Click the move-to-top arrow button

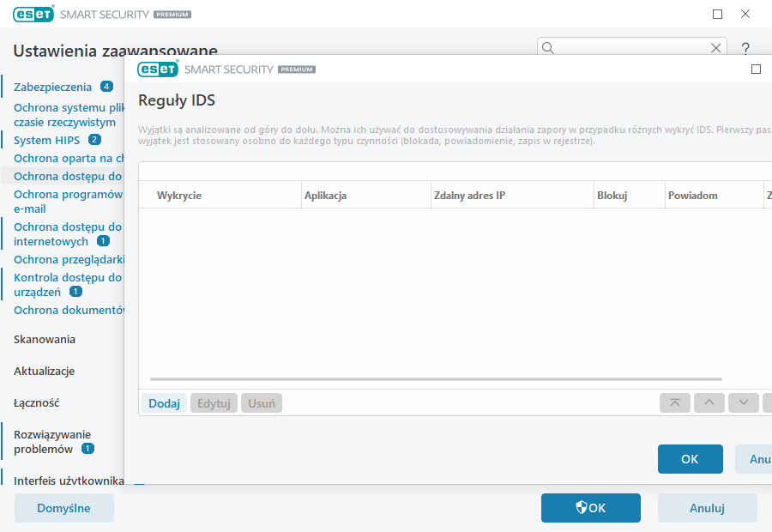675,402
